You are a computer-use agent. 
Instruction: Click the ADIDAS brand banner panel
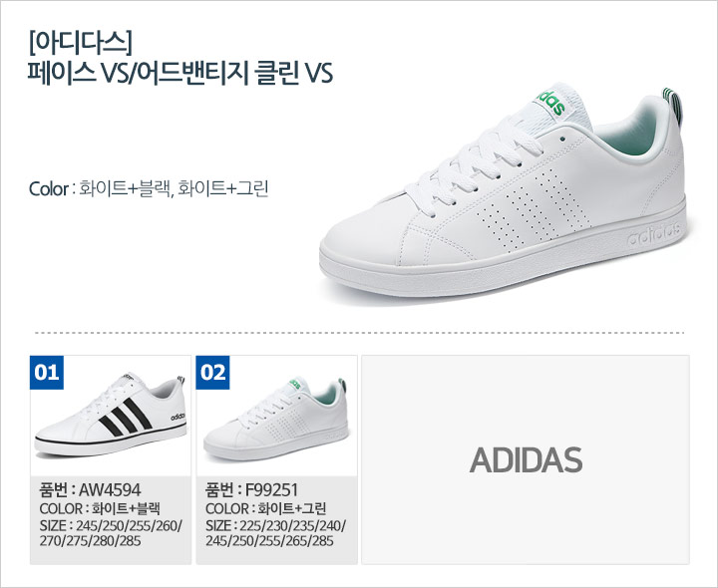(526, 459)
